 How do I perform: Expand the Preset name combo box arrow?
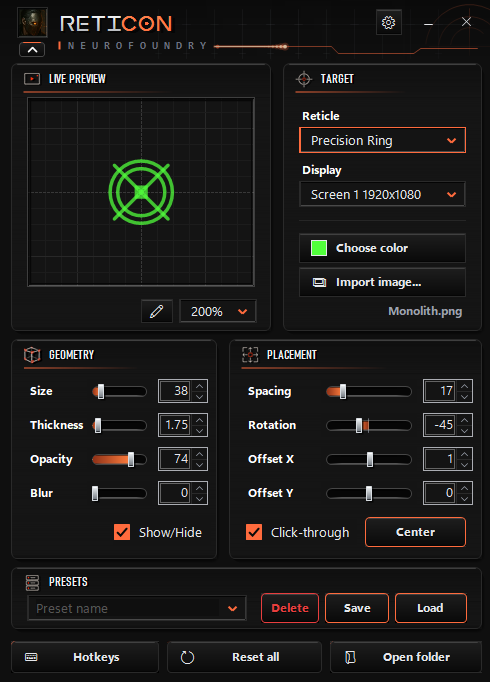233,608
